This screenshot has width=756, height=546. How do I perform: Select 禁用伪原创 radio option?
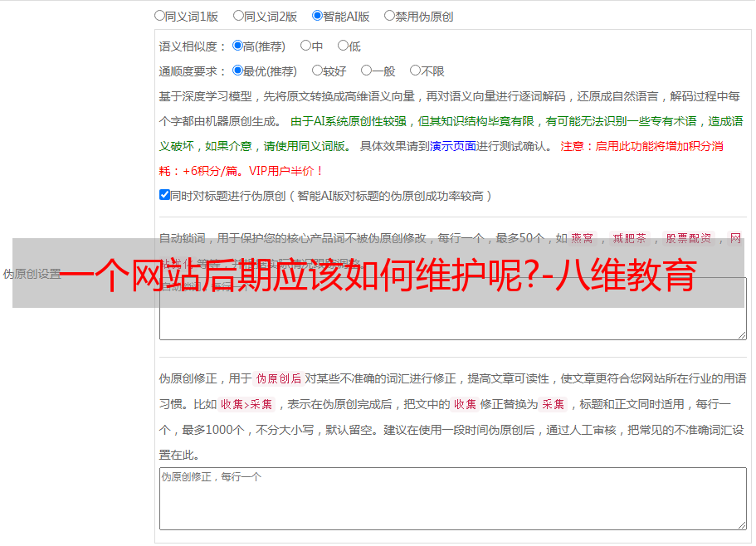(389, 16)
